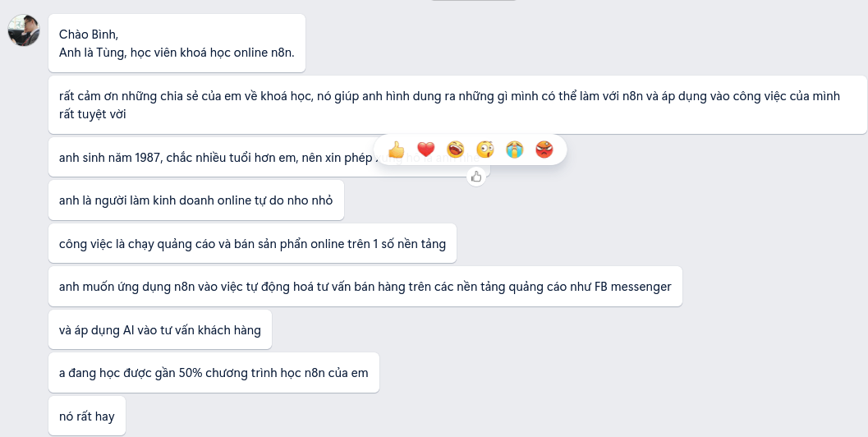This screenshot has width=868, height=437.
Task: Select the message thanking for course sharing
Action: click(457, 104)
